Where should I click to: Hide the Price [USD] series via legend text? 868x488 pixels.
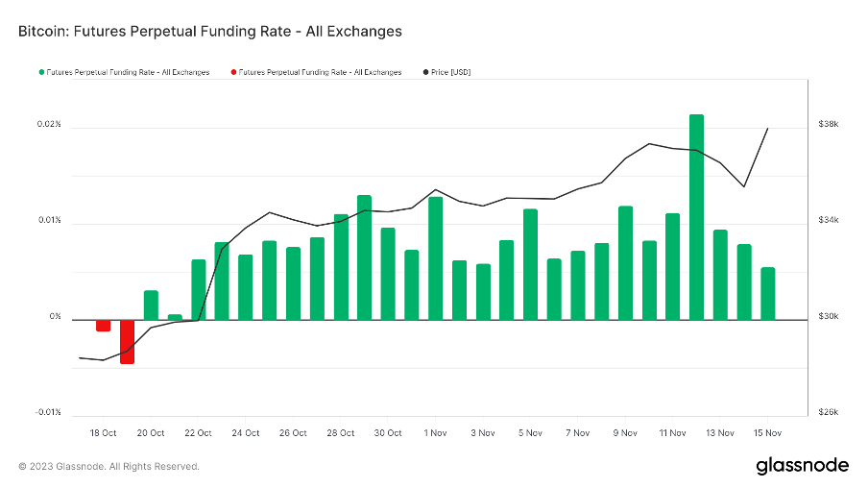451,72
